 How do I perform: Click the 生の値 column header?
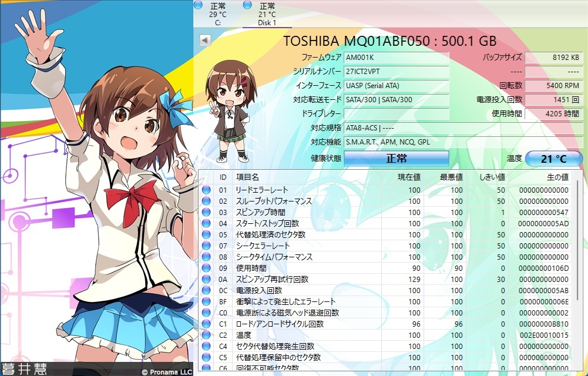541,177
